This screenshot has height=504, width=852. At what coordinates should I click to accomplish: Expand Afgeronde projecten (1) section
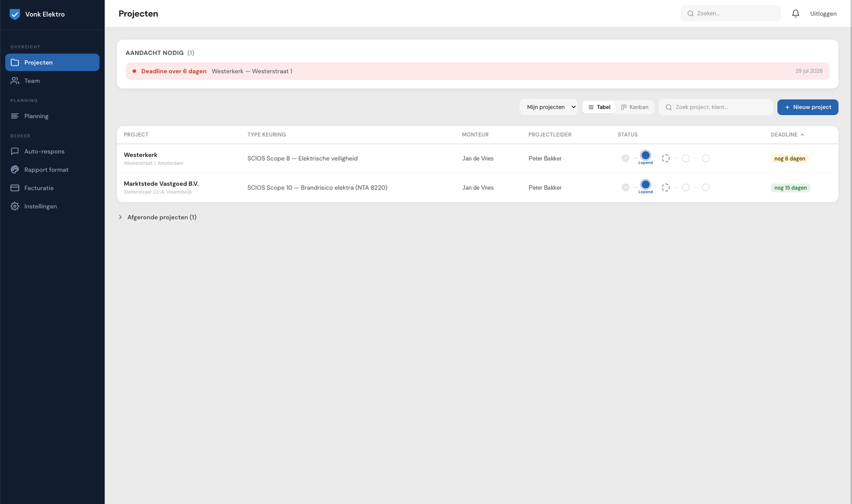[158, 217]
